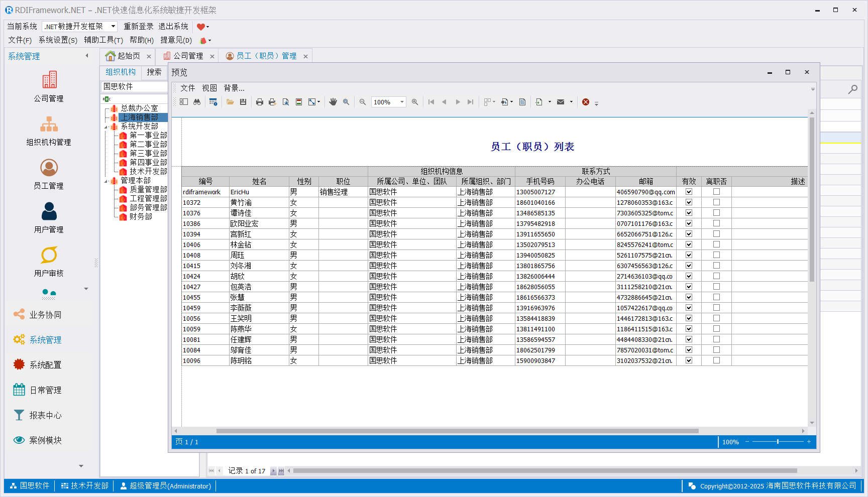Click the 退出系统 button
This screenshot has width=868, height=497.
173,26
